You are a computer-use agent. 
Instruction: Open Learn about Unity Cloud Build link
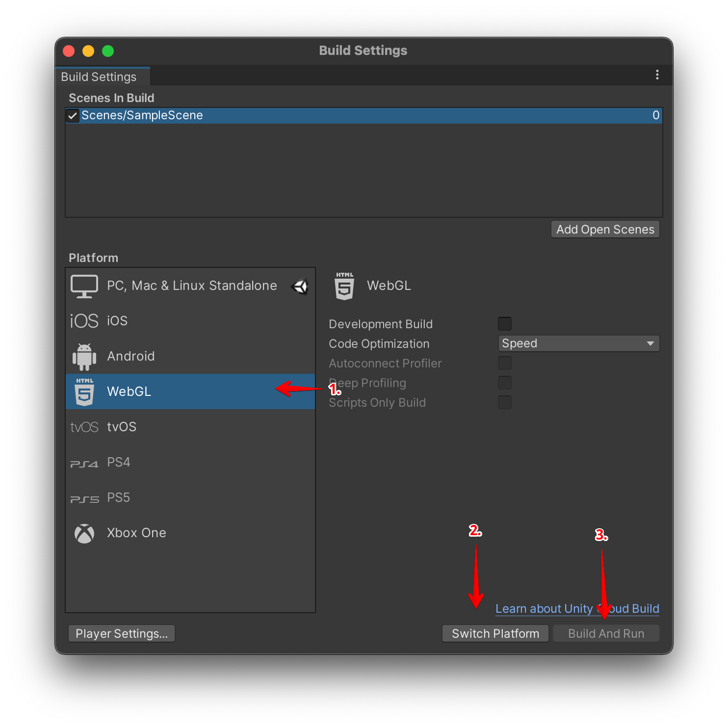tap(577, 609)
